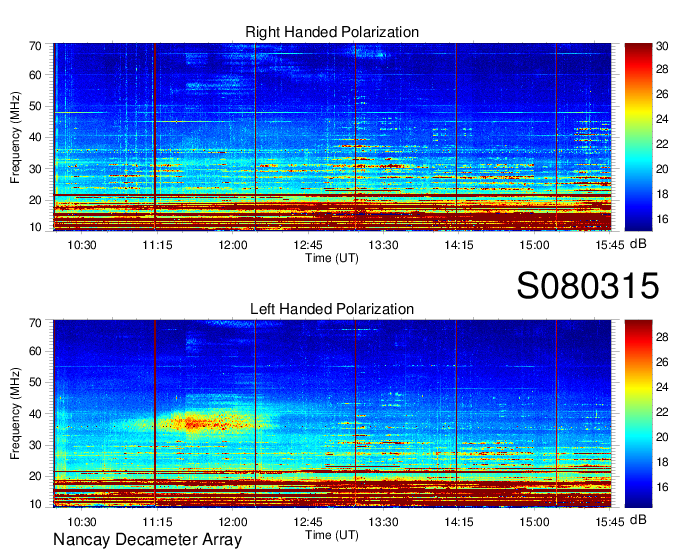Click the "Nancay Decameter Array" caption
The height and width of the screenshot is (552, 680).
(x=147, y=540)
